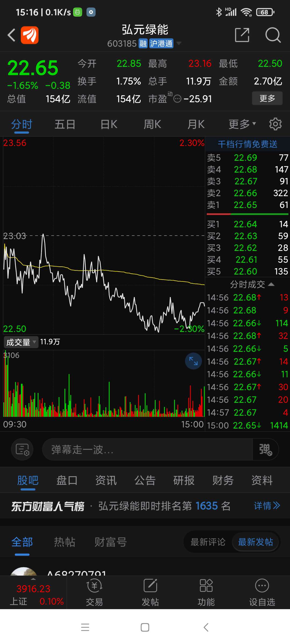The width and height of the screenshot is (290, 644).
Task: Switch to the 五日 chart tab
Action: click(x=65, y=125)
